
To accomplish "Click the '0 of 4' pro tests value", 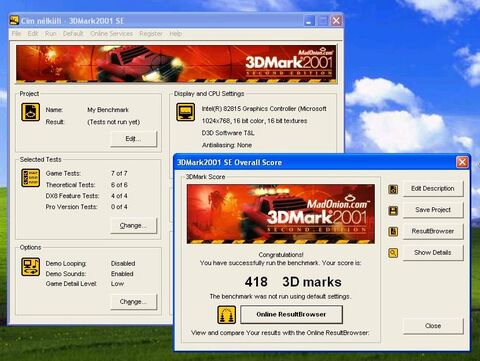I will click(x=119, y=207).
